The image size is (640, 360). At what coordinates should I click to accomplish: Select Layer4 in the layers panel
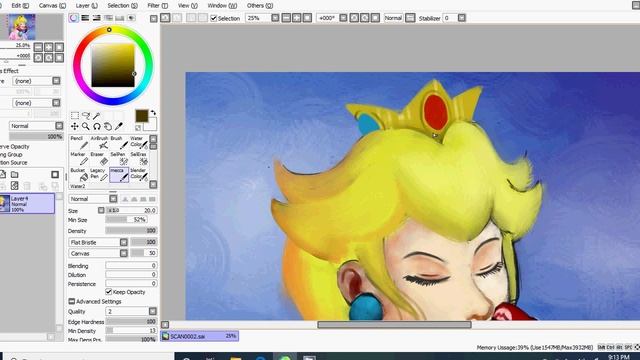coord(27,203)
